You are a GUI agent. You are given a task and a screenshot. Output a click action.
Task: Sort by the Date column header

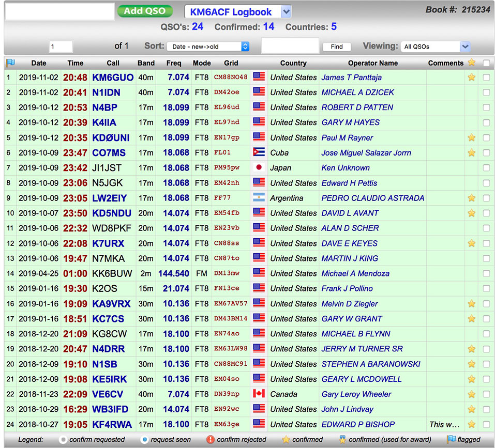39,63
